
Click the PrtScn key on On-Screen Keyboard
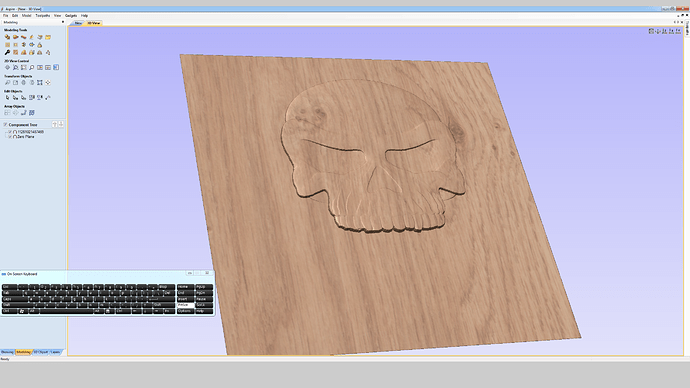tap(186, 305)
